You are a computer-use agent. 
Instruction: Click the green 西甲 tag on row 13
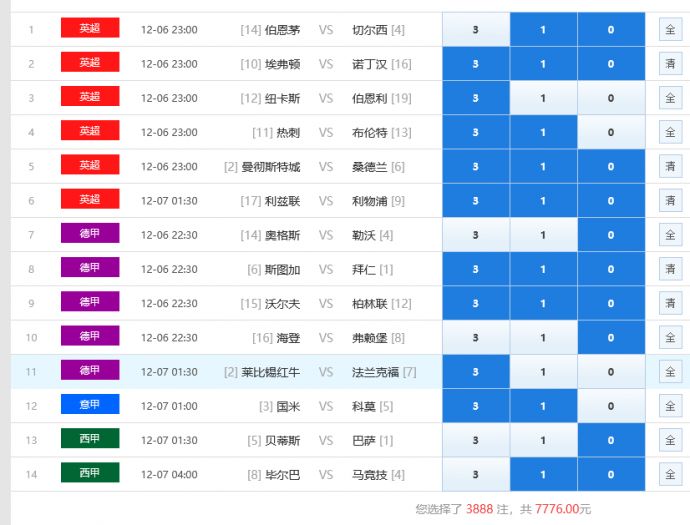coord(90,439)
